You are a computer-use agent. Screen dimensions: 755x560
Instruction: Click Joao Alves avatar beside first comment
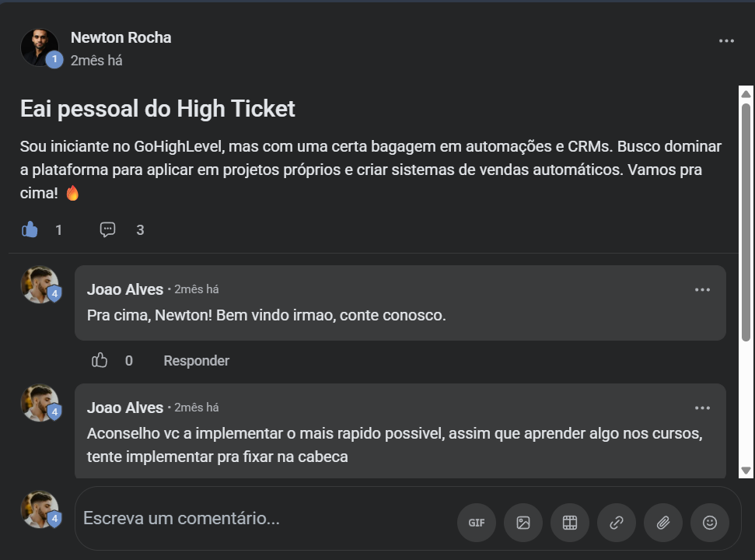pyautogui.click(x=39, y=285)
